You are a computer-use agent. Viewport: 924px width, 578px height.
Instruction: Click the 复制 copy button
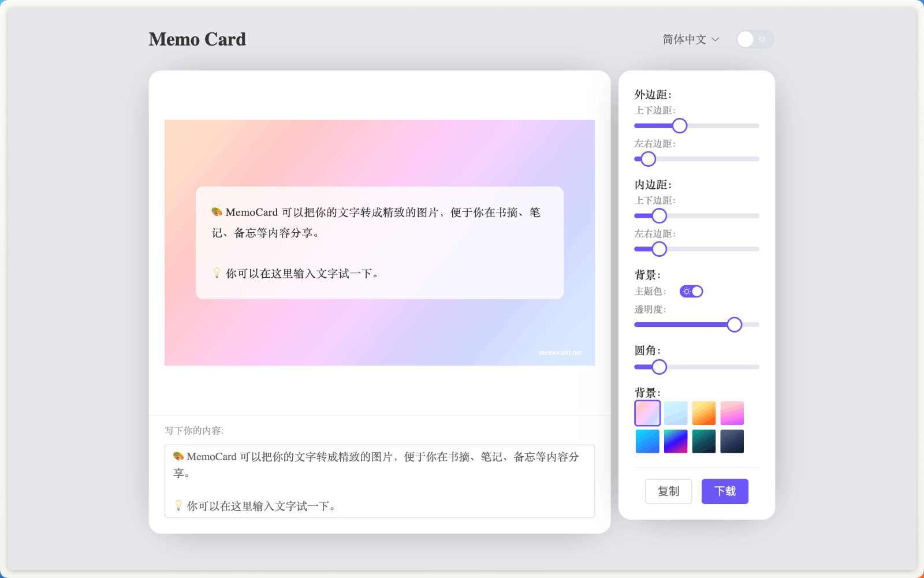pyautogui.click(x=668, y=491)
